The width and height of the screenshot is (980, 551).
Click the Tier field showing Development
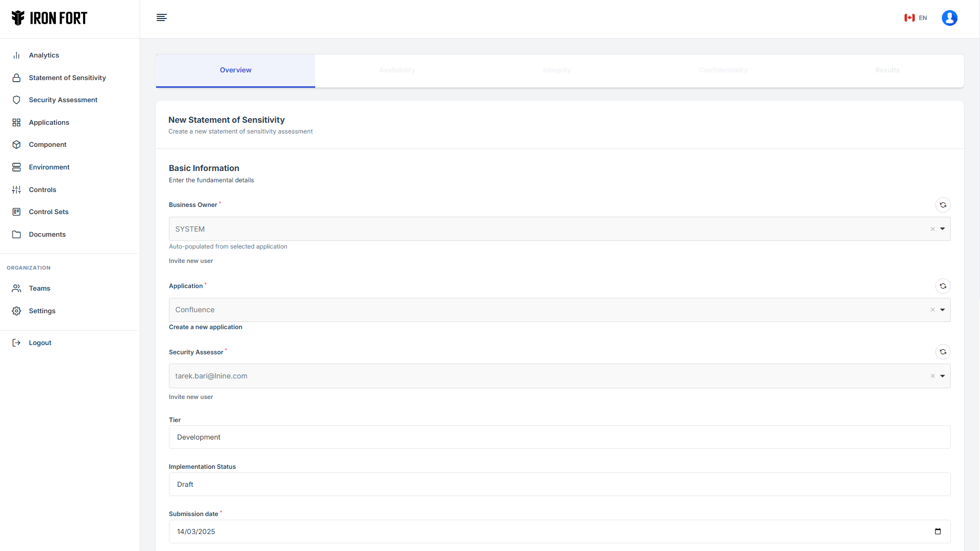click(559, 437)
